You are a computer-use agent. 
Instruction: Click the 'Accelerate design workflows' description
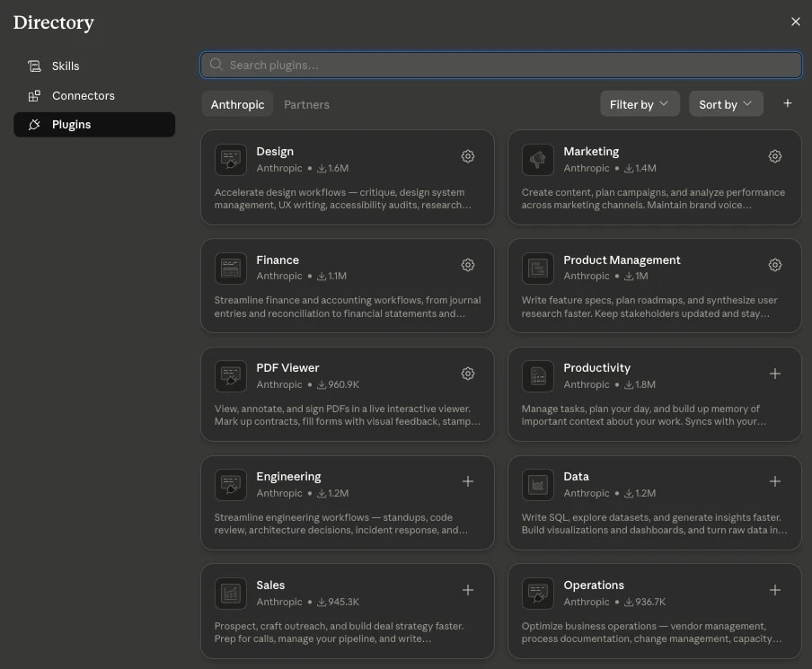[343, 198]
